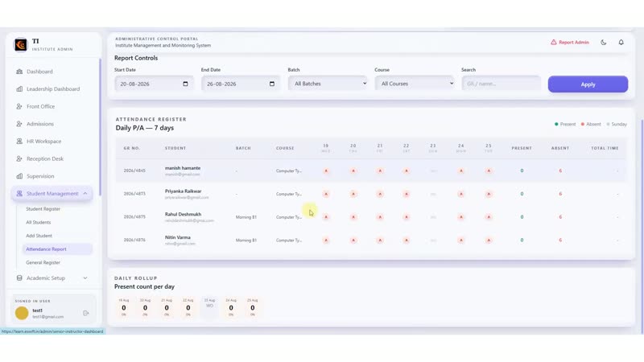Screen dimensions: 644x362
Task: Open HR Workspace section
Action: click(52, 142)
